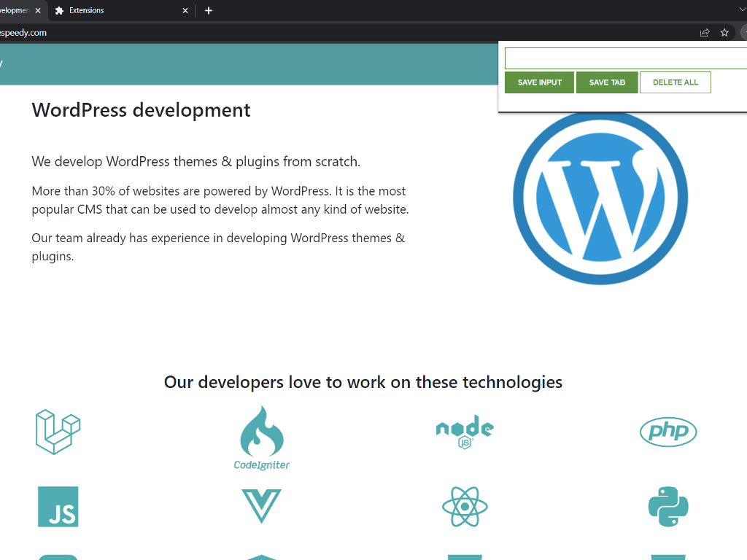Click 'We develop WordPress themes & plugins' text

tap(196, 161)
